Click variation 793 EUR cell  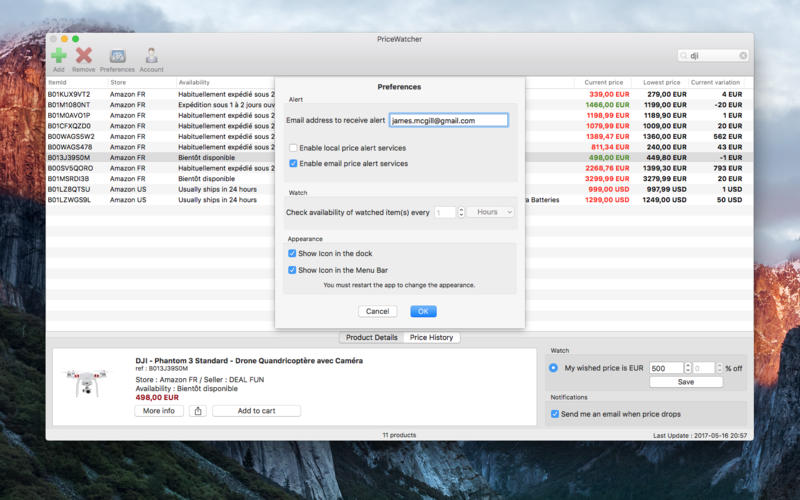tap(728, 168)
